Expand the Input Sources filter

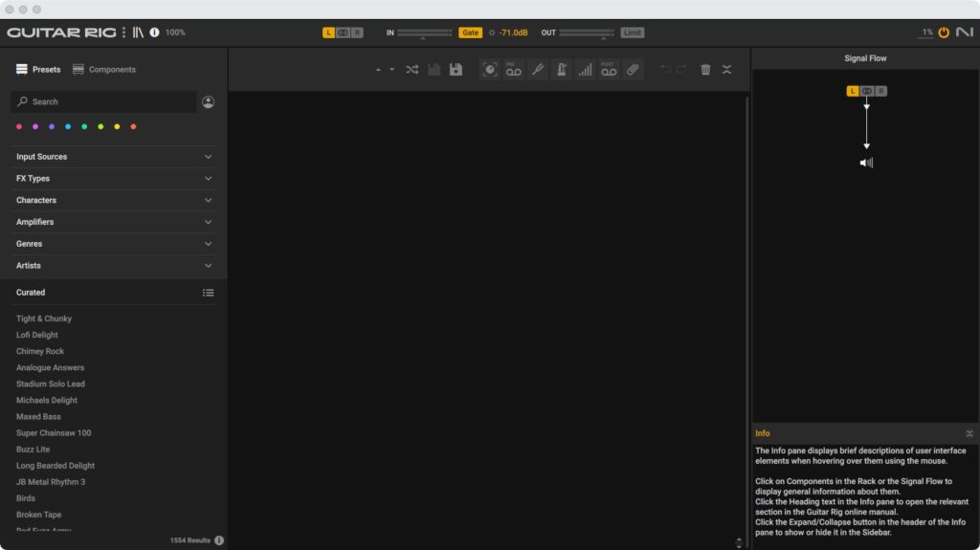tap(114, 157)
